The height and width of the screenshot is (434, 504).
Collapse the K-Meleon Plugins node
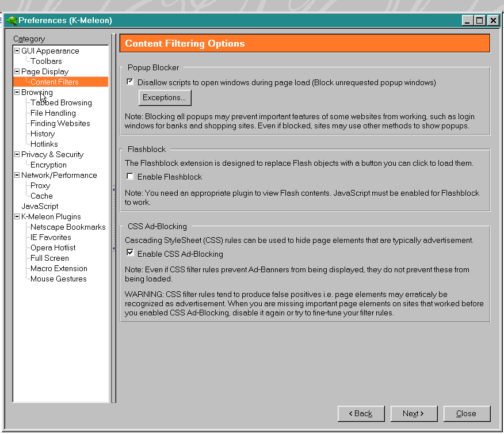pyautogui.click(x=17, y=216)
